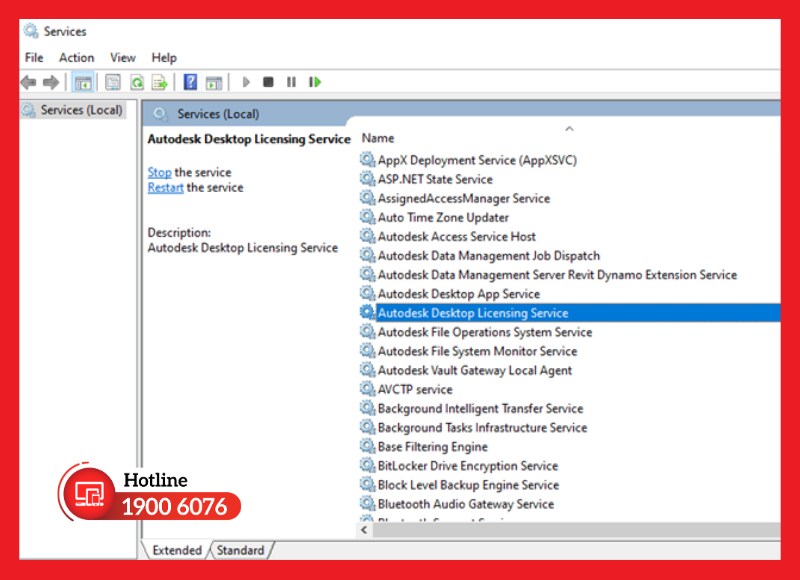This screenshot has width=800, height=580.
Task: Click the horizontal scrollbar track under the list
Action: pos(576,530)
